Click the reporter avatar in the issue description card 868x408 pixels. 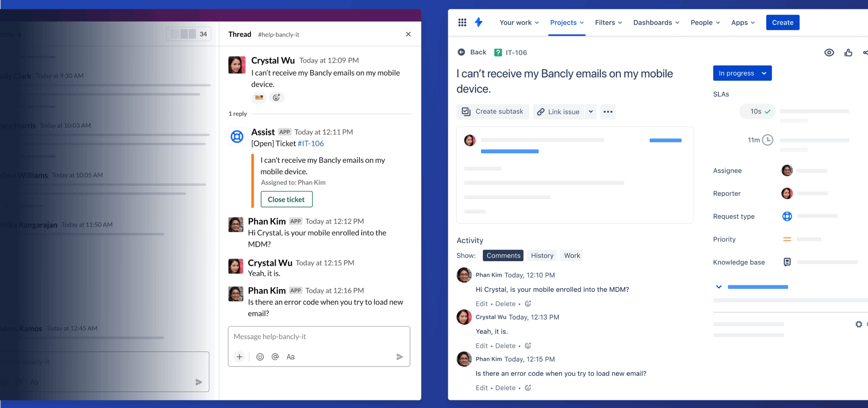click(x=470, y=140)
